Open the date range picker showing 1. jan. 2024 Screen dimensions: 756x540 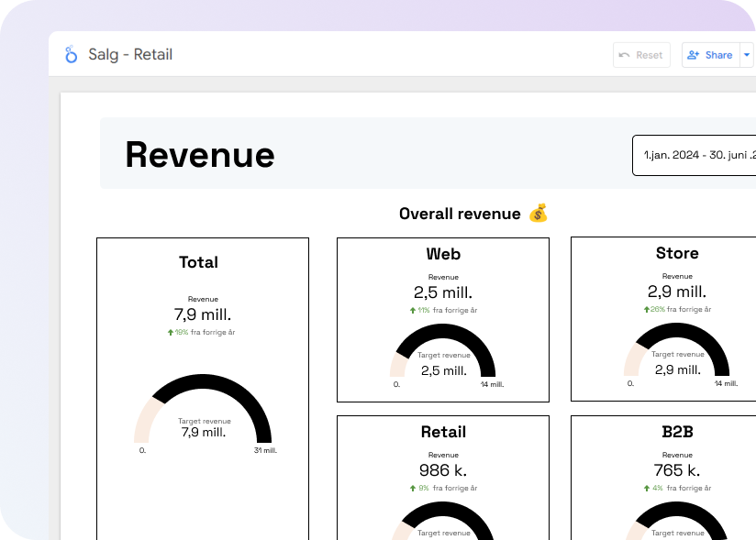(695, 155)
